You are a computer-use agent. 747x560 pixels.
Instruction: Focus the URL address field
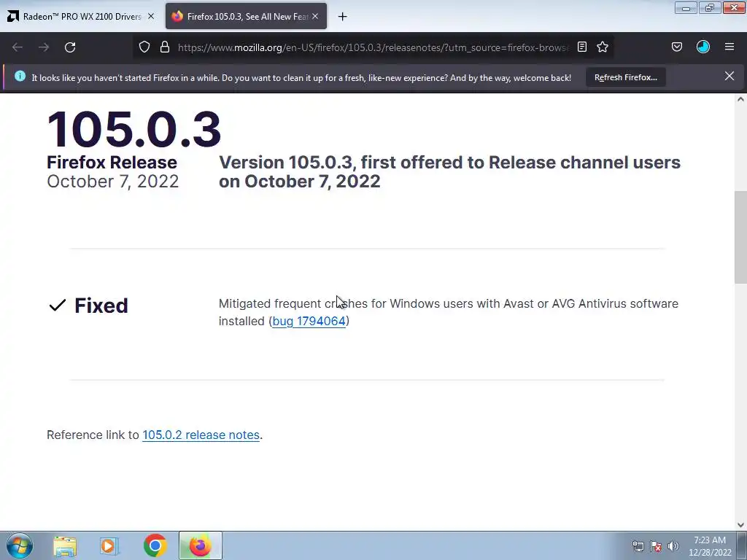[373, 47]
